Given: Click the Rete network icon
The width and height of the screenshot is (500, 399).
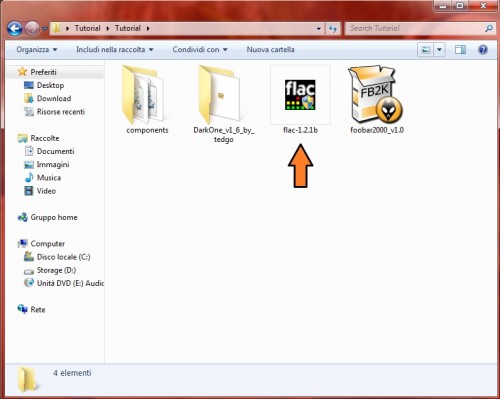Looking at the screenshot, I should [x=22, y=309].
